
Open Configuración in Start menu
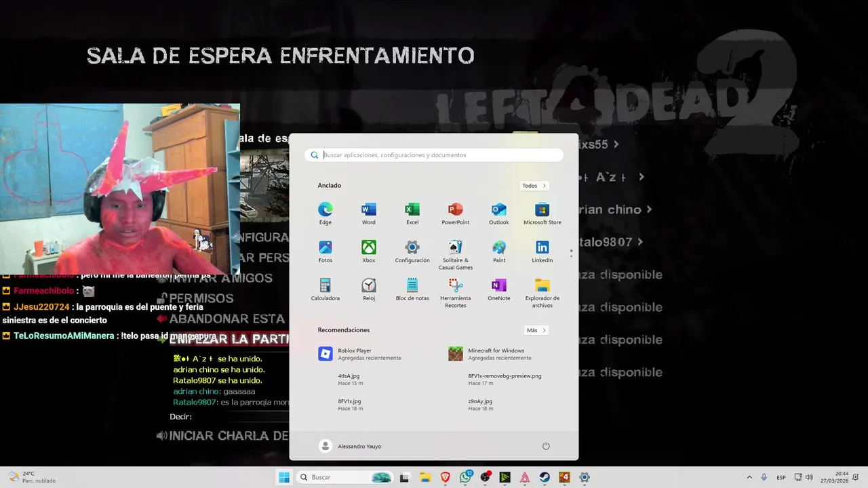[x=412, y=251]
